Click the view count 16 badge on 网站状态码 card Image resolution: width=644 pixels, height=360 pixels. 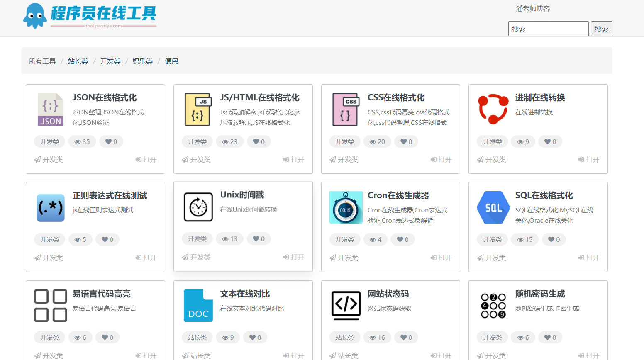[377, 337]
